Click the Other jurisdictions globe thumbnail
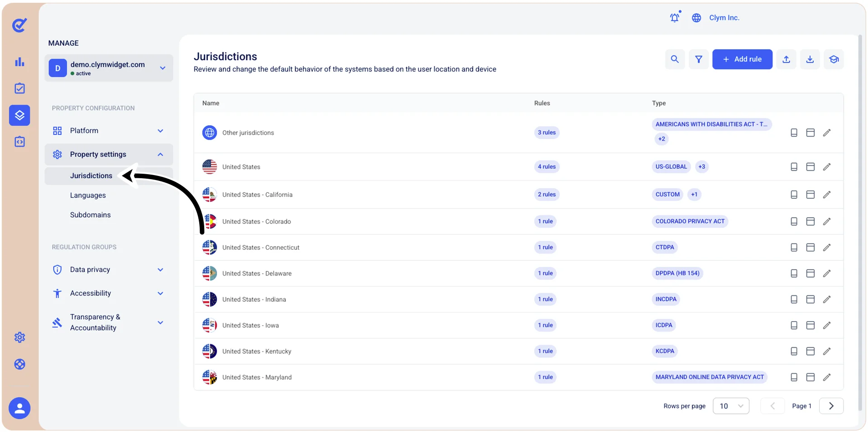Image resolution: width=868 pixels, height=432 pixels. click(210, 133)
